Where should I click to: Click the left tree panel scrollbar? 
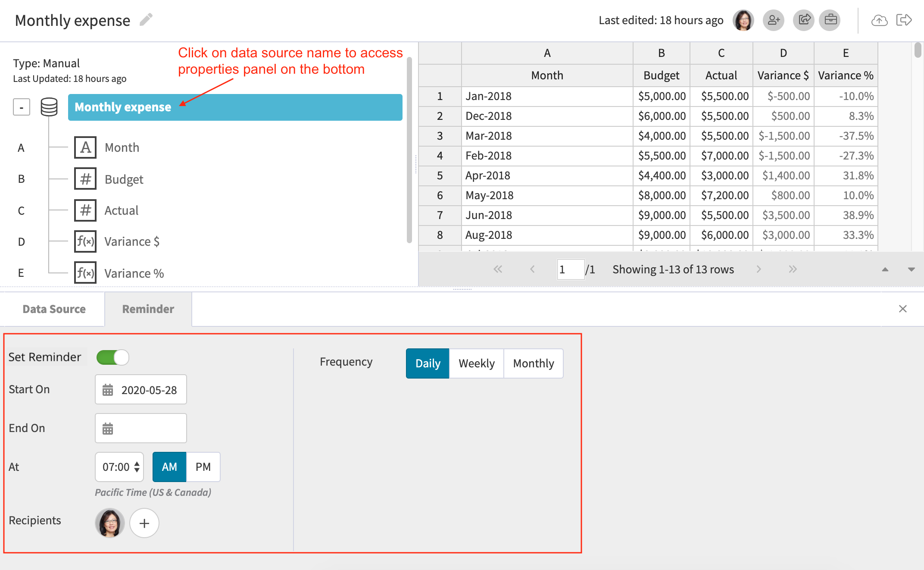click(x=409, y=150)
